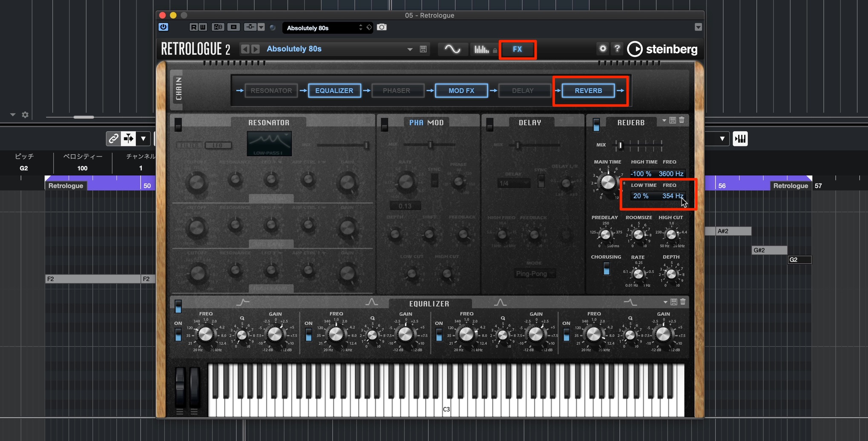The image size is (868, 441).
Task: Click the key editor settings gear icon
Action: pos(25,115)
